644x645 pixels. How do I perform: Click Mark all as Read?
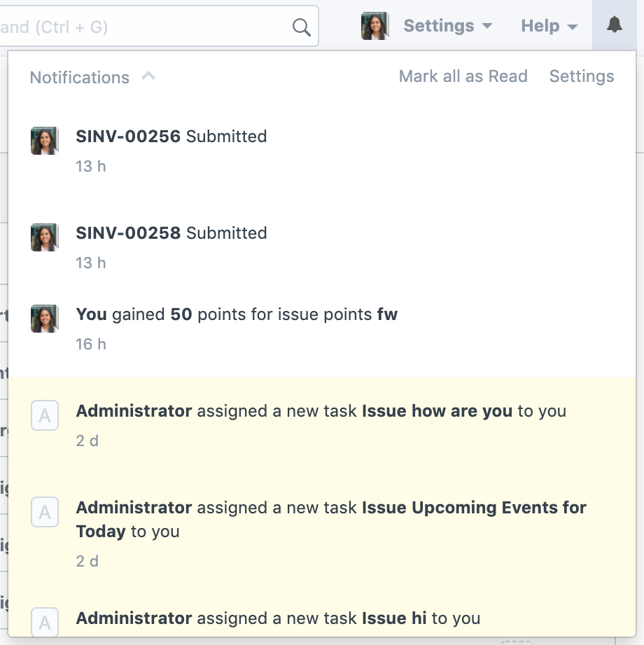(x=463, y=76)
